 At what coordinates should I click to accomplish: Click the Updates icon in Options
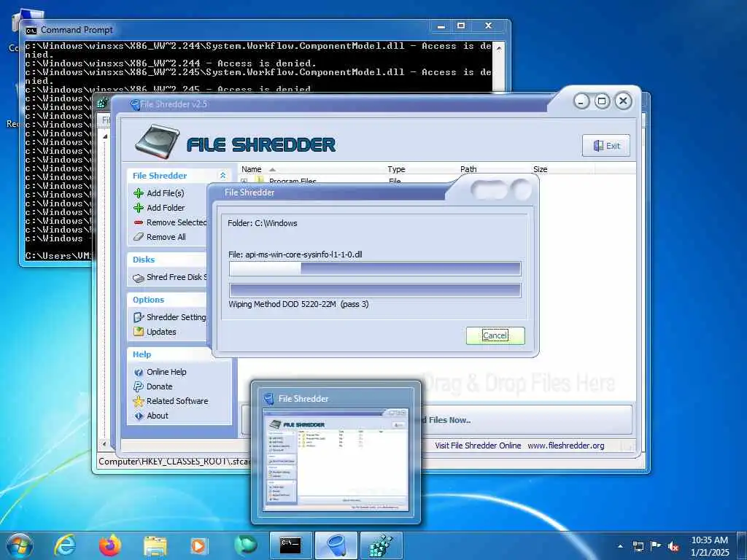pos(138,332)
